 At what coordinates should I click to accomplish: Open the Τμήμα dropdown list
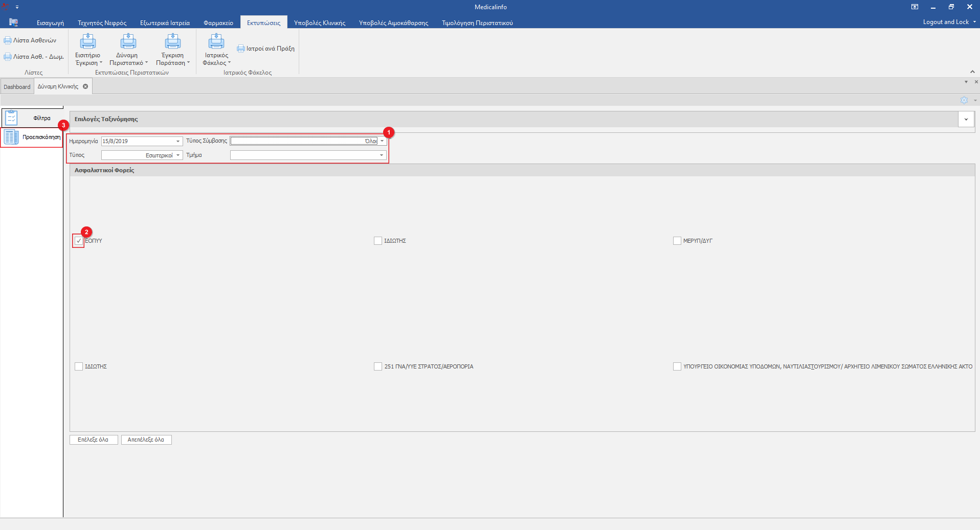point(382,155)
